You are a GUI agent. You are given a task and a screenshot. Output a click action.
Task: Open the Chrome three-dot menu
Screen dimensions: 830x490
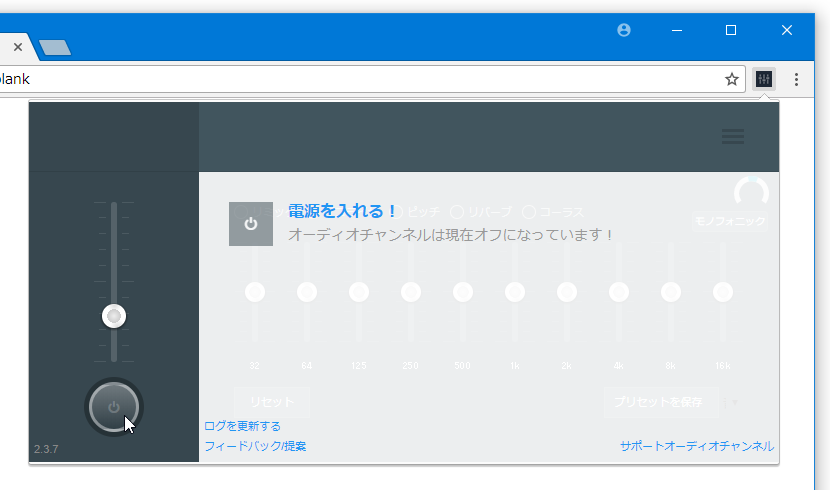click(796, 79)
